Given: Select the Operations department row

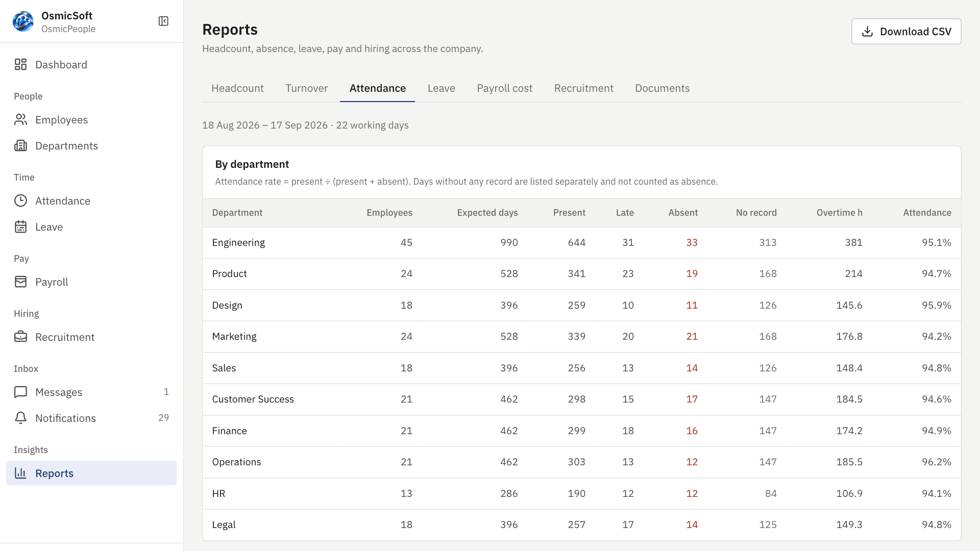Looking at the screenshot, I should point(582,462).
